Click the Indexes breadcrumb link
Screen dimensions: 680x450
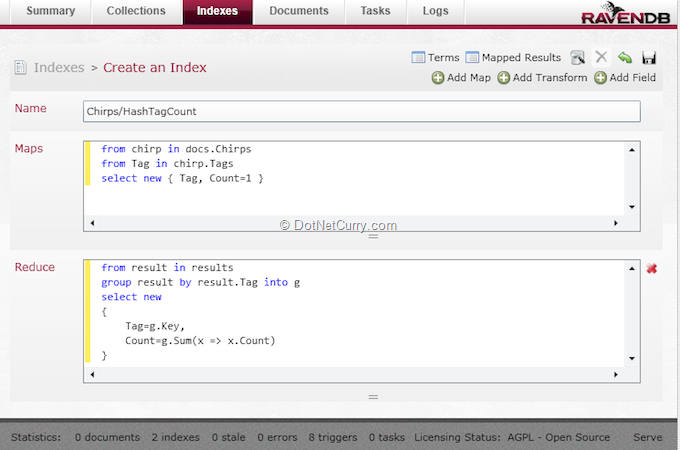point(59,68)
